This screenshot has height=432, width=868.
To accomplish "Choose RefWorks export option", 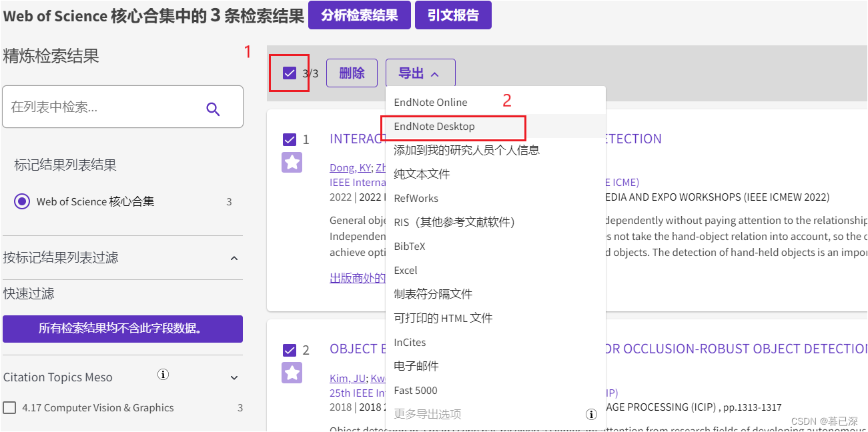I will point(496,198).
